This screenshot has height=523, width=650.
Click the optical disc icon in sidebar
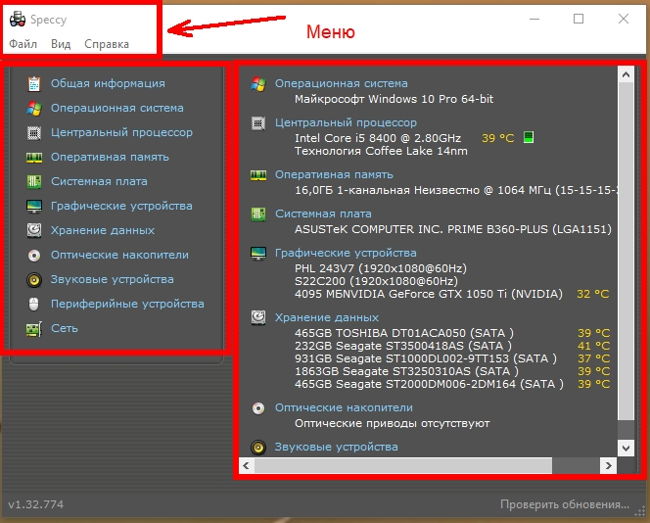click(34, 255)
